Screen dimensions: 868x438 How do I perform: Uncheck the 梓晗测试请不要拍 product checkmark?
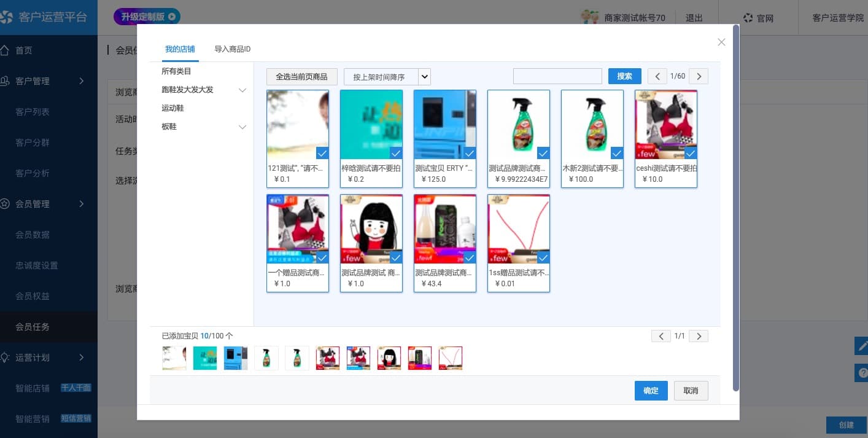point(396,153)
